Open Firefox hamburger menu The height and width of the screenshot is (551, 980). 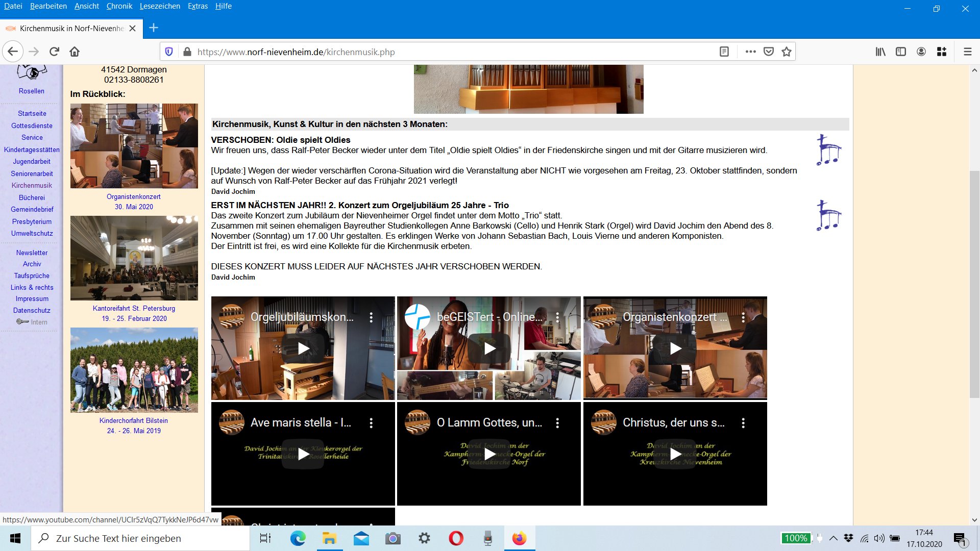pos(967,52)
